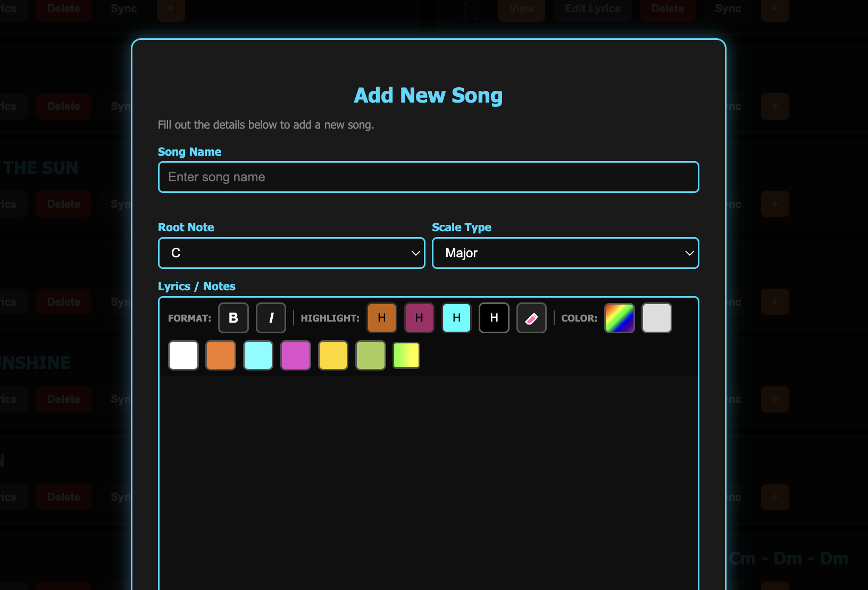Click the Song Name input field

tap(428, 177)
